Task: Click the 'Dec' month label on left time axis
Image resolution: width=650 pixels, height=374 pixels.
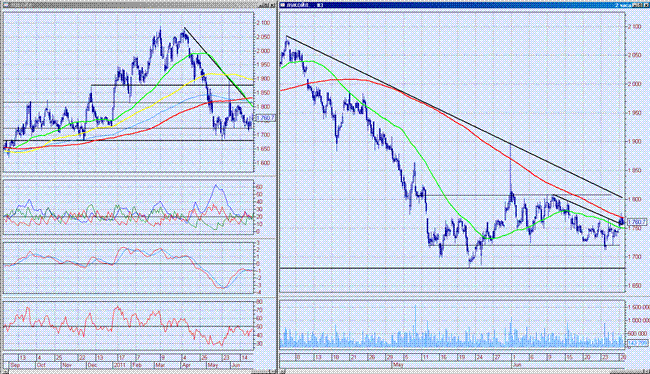Action: pyautogui.click(x=92, y=365)
